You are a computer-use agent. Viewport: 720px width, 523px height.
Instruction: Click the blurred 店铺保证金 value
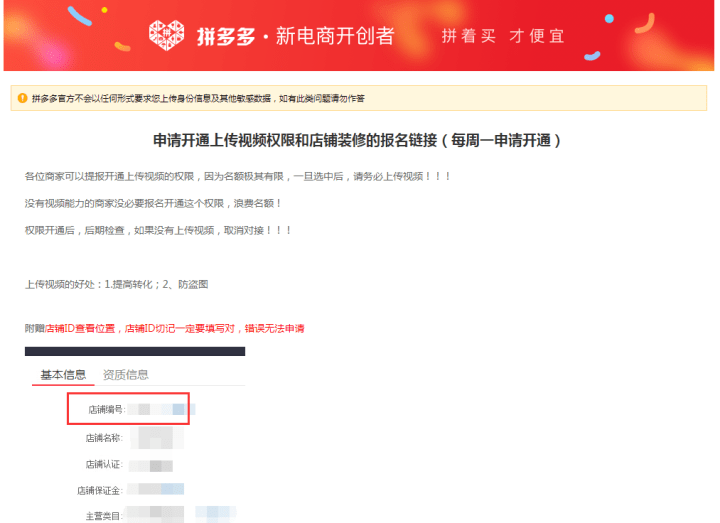(156, 489)
